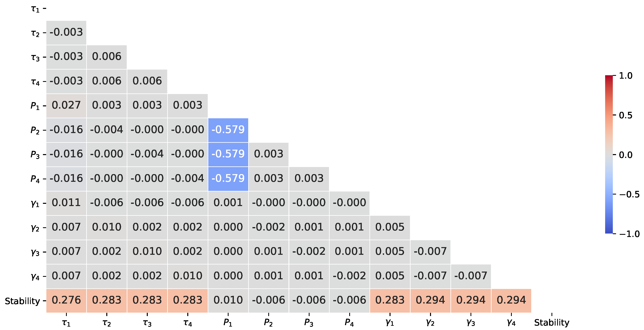Click the Stability label on the x-axis

551,323
